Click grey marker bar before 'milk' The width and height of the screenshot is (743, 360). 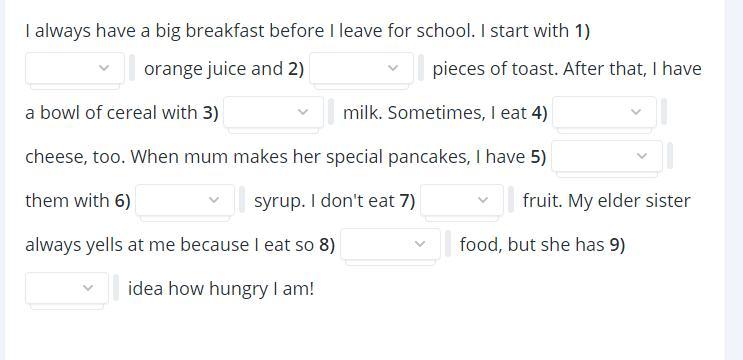point(331,112)
